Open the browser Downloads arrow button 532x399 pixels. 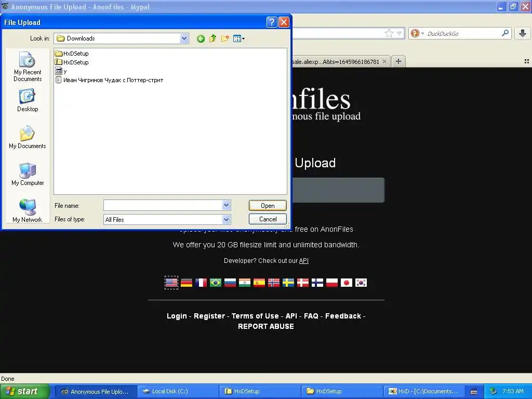tap(523, 33)
